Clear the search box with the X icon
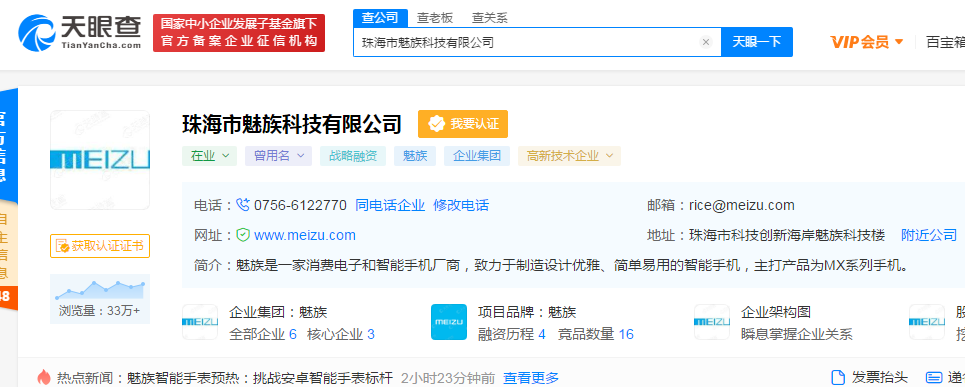This screenshot has width=965, height=387. point(706,42)
